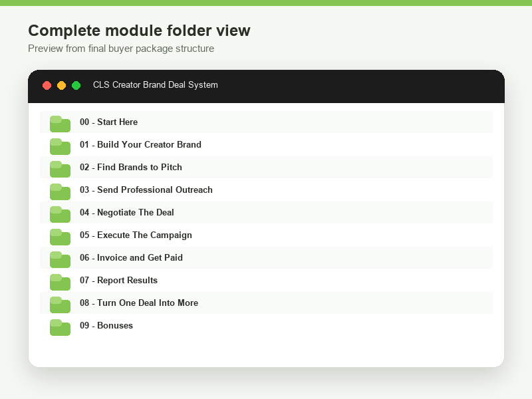Click the 03 - Send Professional Outreach text
Image resolution: width=532 pixels, height=399 pixels.
coord(146,190)
